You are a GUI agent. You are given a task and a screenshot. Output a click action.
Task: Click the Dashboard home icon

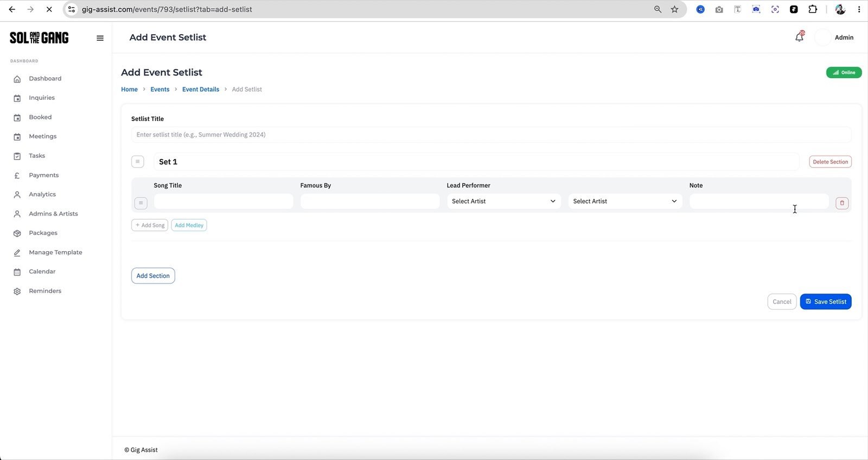click(x=17, y=79)
